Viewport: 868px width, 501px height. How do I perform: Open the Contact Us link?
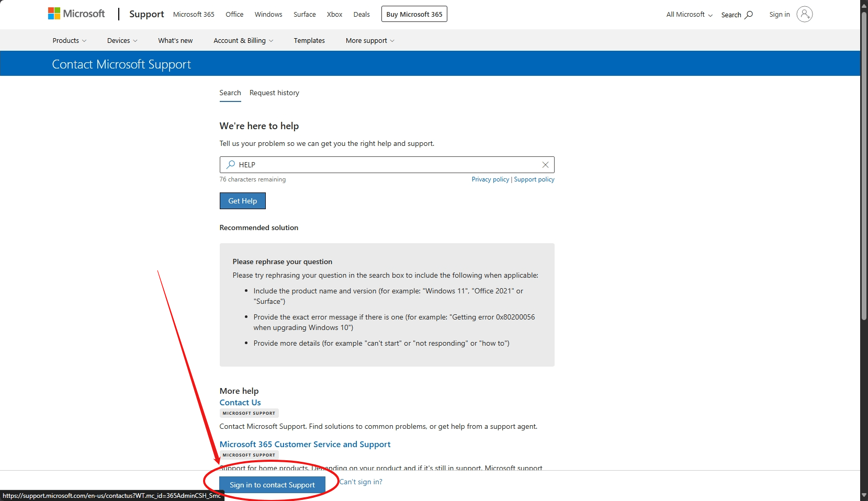[x=240, y=403]
